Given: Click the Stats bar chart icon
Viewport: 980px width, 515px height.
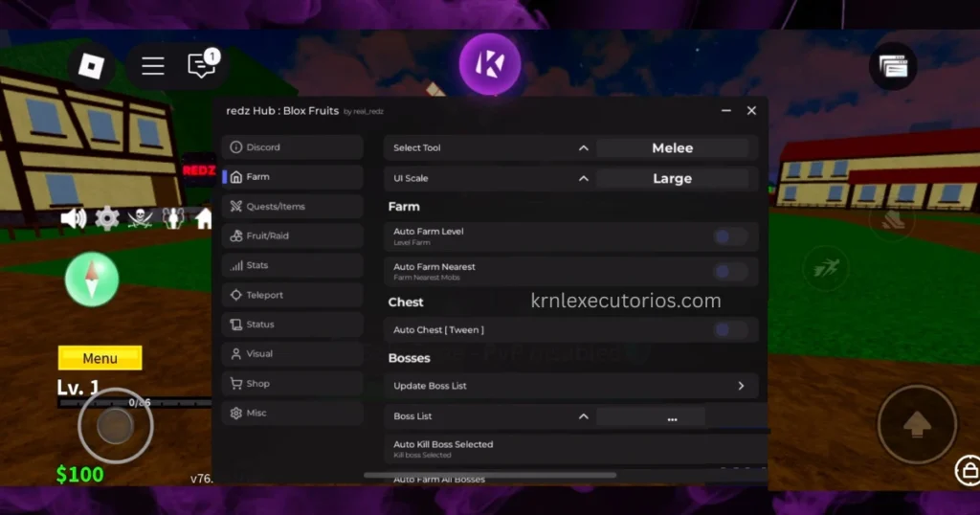Looking at the screenshot, I should pos(235,265).
